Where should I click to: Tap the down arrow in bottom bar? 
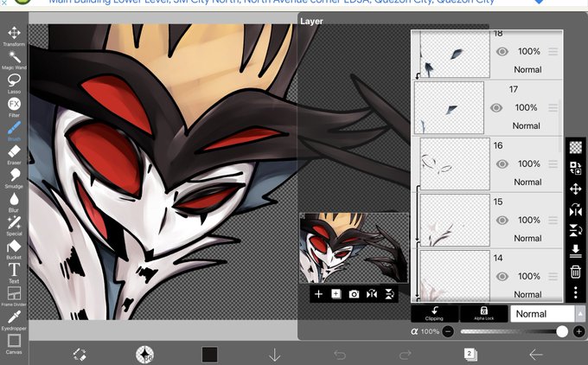275,355
